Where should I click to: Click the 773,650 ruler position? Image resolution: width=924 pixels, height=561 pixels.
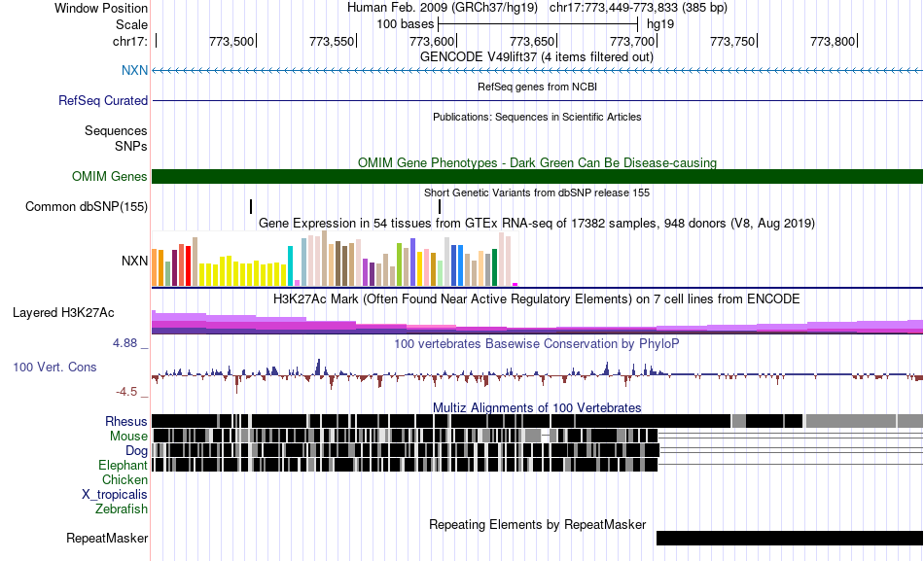[532, 41]
